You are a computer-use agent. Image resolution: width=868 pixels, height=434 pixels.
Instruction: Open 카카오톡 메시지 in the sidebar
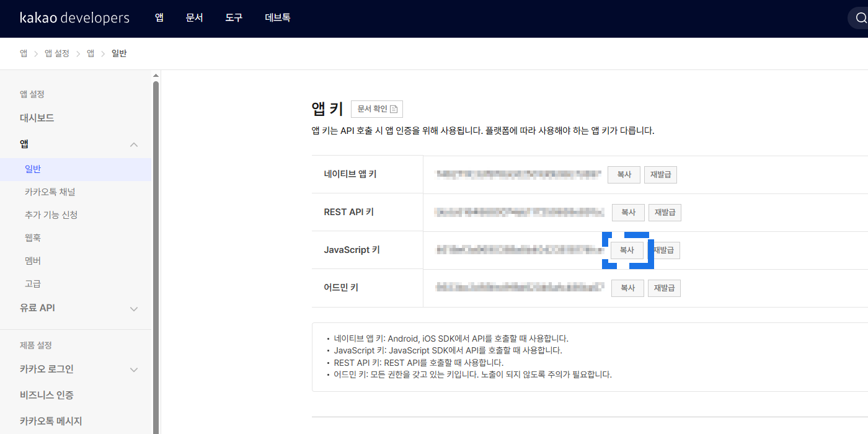pos(51,421)
